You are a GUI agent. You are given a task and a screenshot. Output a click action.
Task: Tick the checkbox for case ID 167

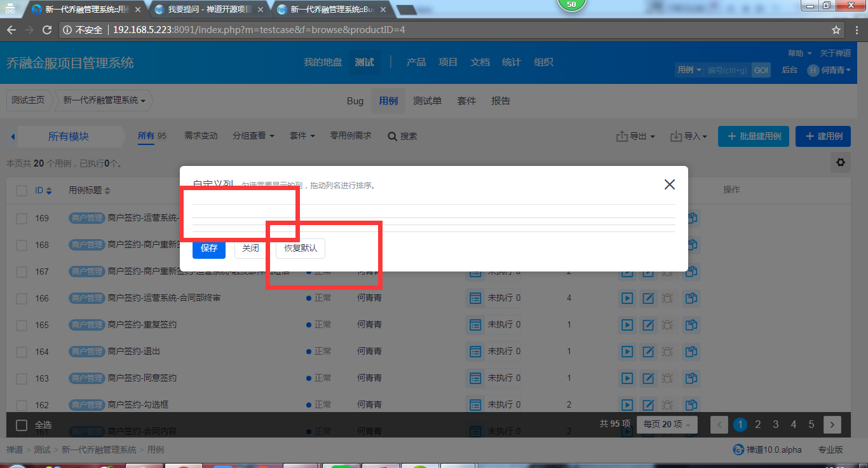click(22, 272)
